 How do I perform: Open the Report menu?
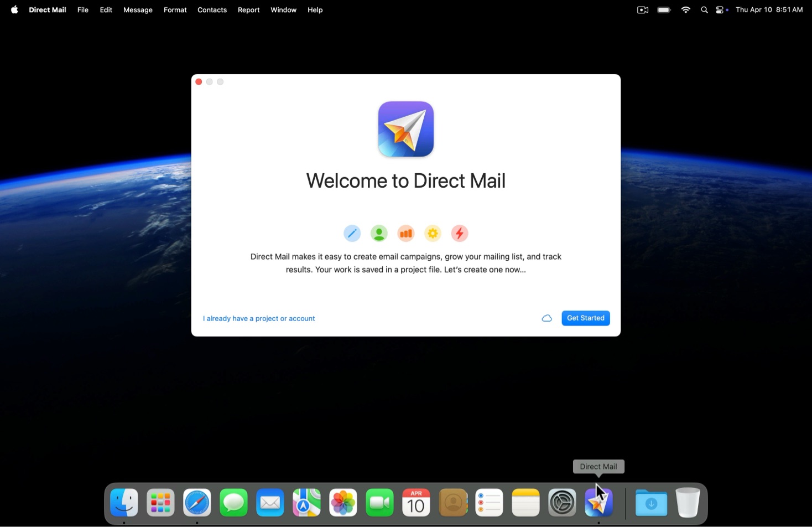tap(248, 10)
